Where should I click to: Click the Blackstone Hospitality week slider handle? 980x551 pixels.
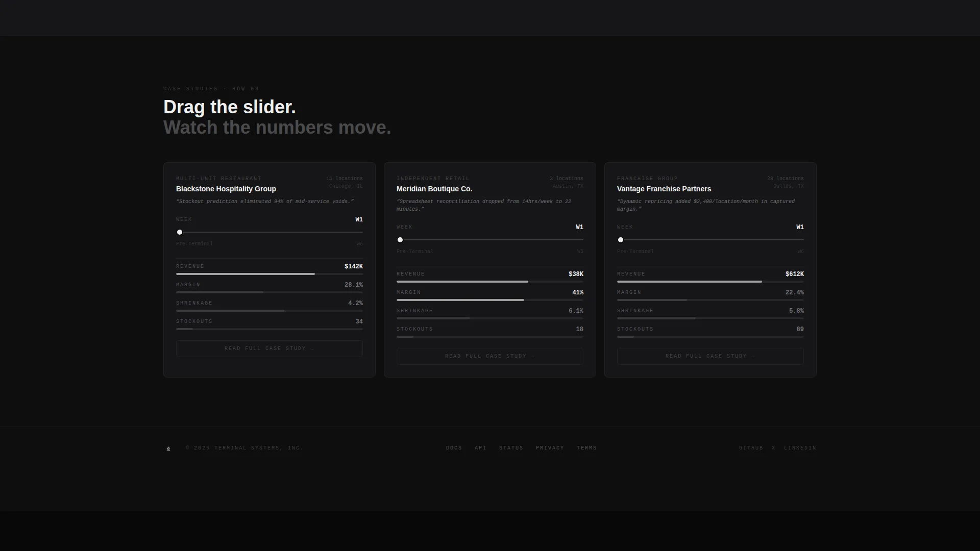180,232
